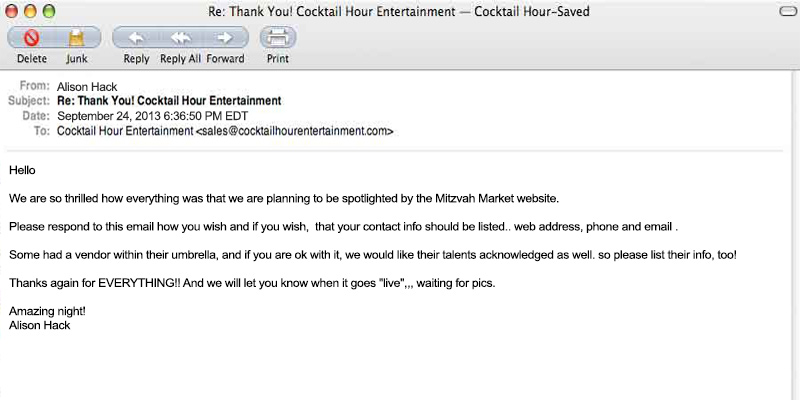Reply to Alison Hack's email
The height and width of the screenshot is (400, 800).
click(136, 39)
